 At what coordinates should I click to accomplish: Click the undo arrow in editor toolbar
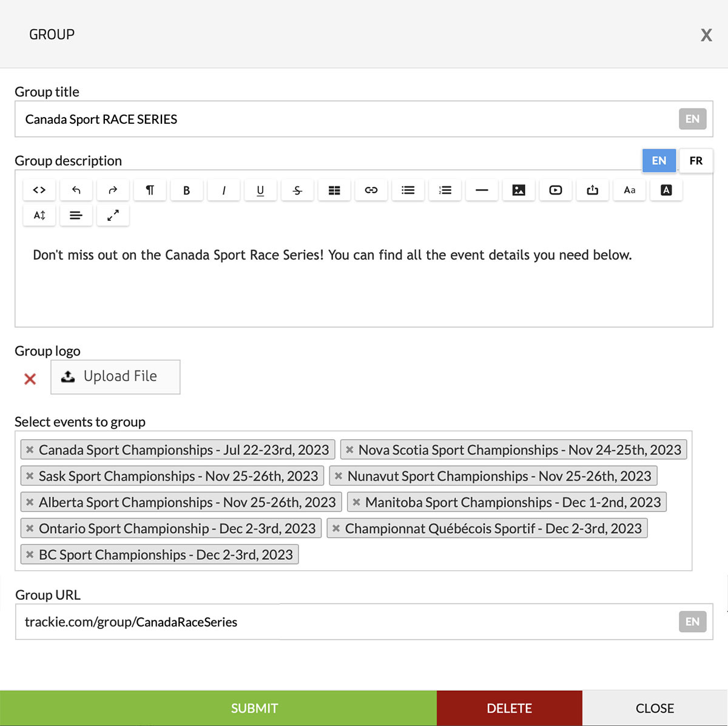76,190
